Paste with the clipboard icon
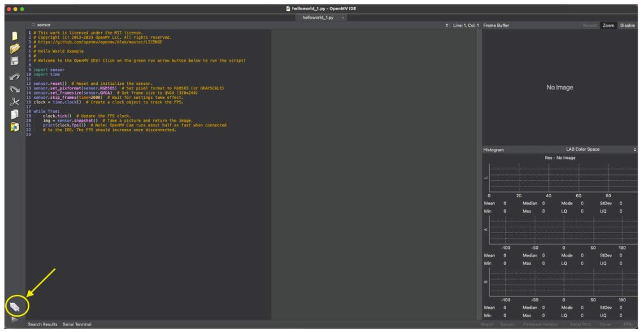This screenshot has height=332, width=644. [x=15, y=127]
